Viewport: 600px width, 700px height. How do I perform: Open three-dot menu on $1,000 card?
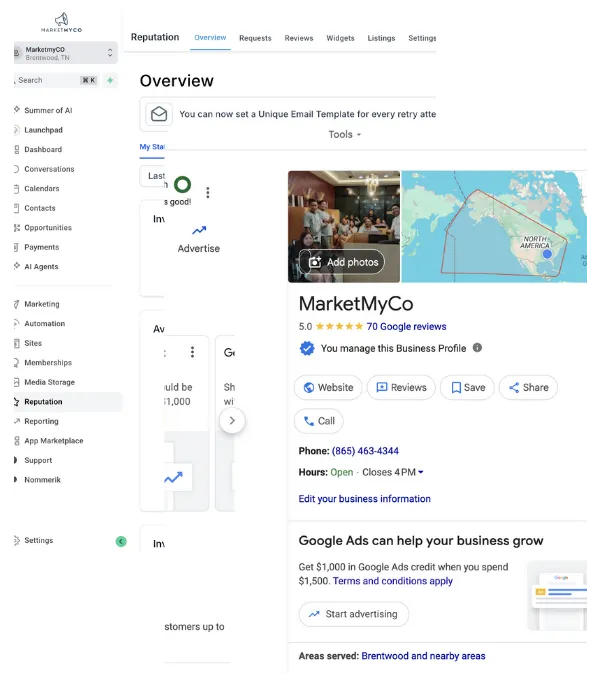pyautogui.click(x=192, y=352)
